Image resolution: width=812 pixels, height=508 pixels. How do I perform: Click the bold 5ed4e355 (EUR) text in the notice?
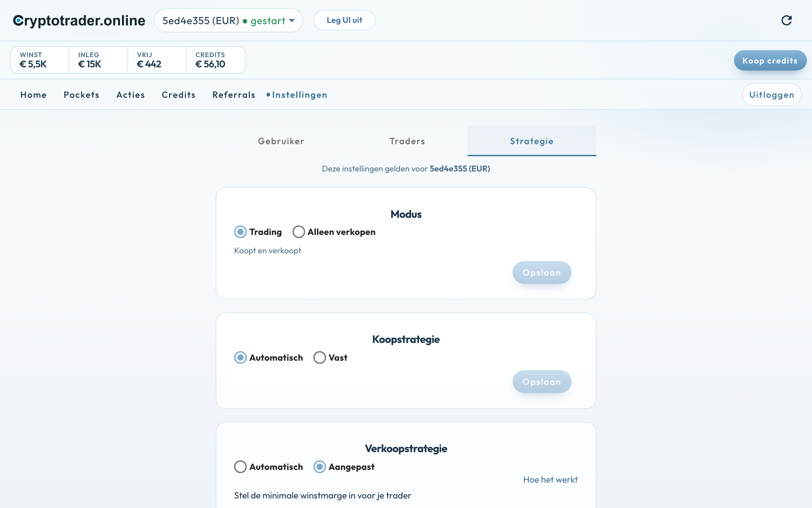[460, 169]
